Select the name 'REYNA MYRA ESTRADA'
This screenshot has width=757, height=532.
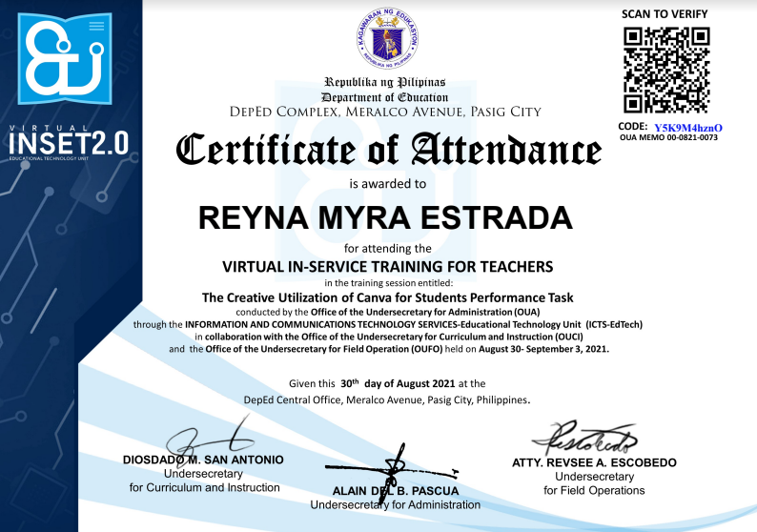point(385,217)
